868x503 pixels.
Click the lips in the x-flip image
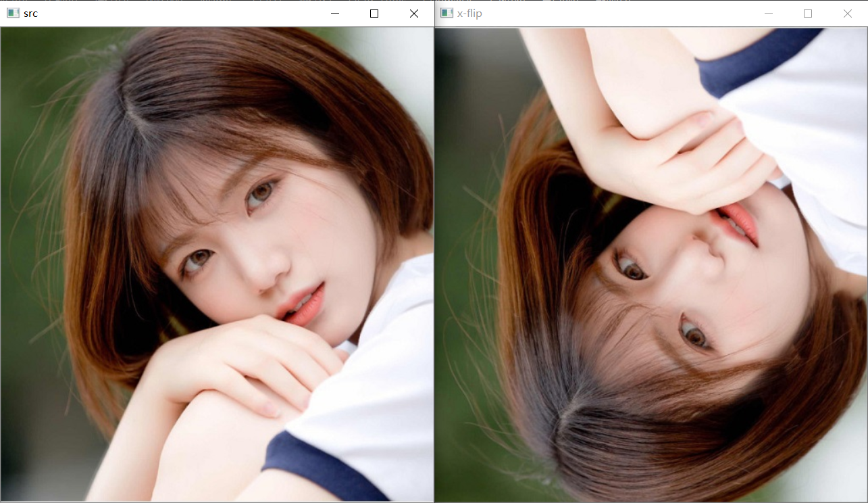(x=738, y=224)
